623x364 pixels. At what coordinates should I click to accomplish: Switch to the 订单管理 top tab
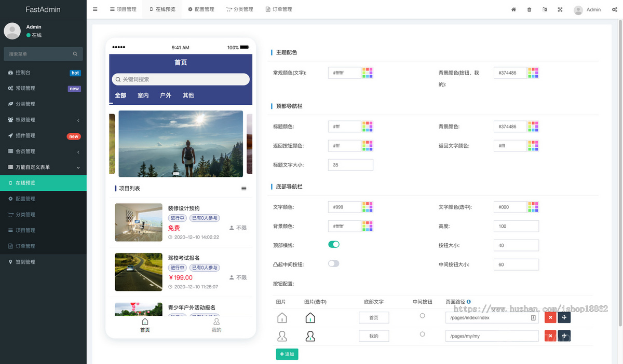[x=279, y=9]
